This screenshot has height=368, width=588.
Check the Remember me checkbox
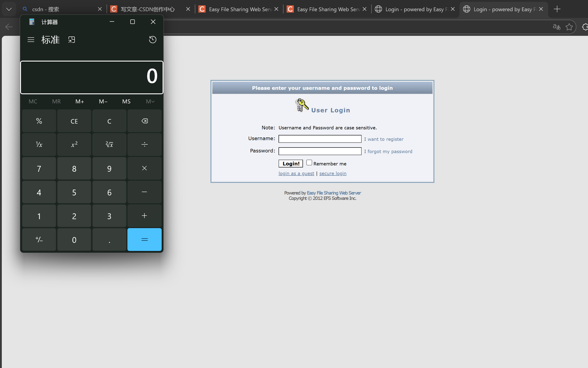(309, 162)
